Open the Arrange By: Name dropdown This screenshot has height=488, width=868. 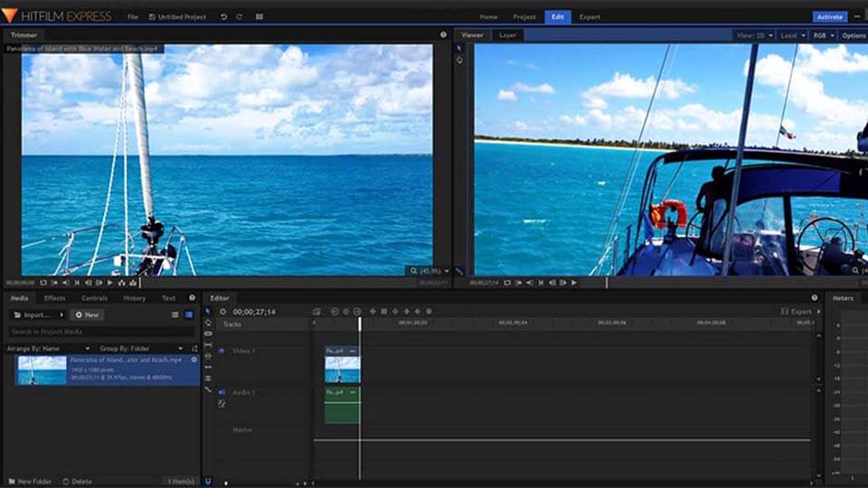coord(49,349)
